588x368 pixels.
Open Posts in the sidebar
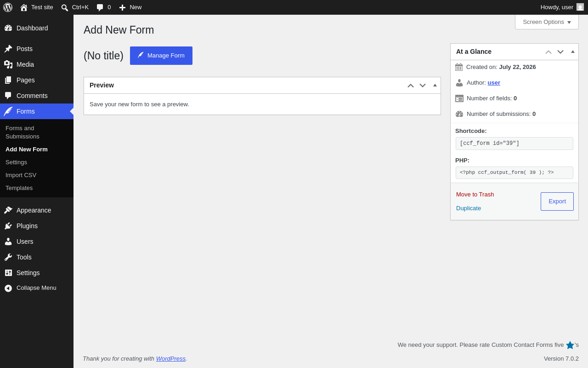tap(37, 49)
